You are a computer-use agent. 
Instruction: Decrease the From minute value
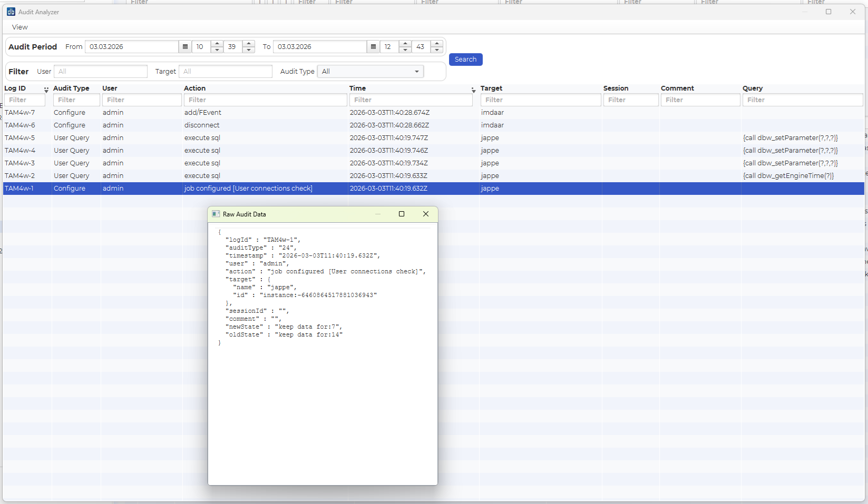point(249,50)
